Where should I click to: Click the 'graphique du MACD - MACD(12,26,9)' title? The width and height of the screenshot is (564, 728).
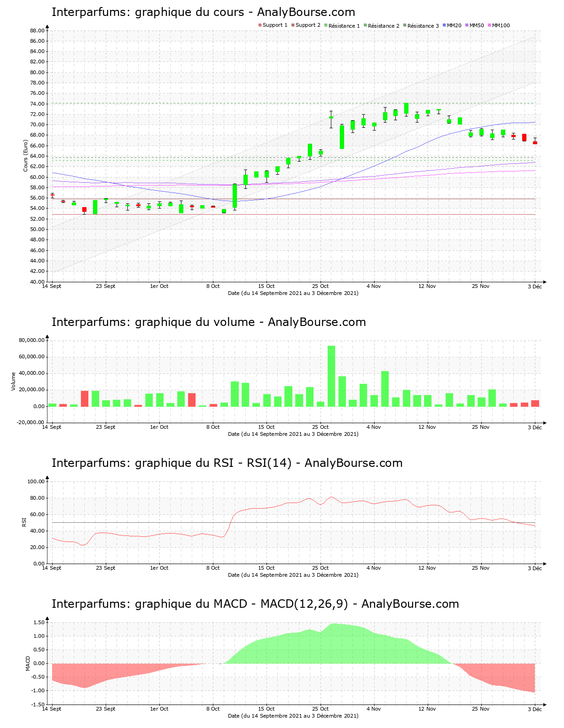(255, 604)
